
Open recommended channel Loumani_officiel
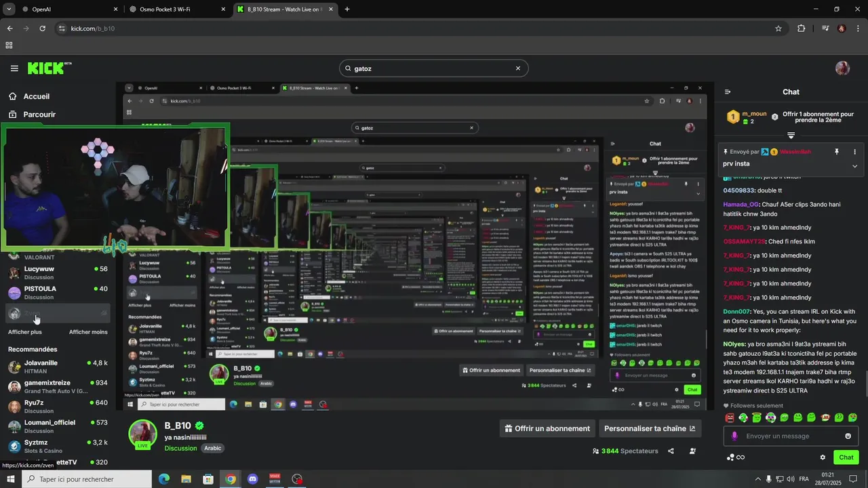58,426
